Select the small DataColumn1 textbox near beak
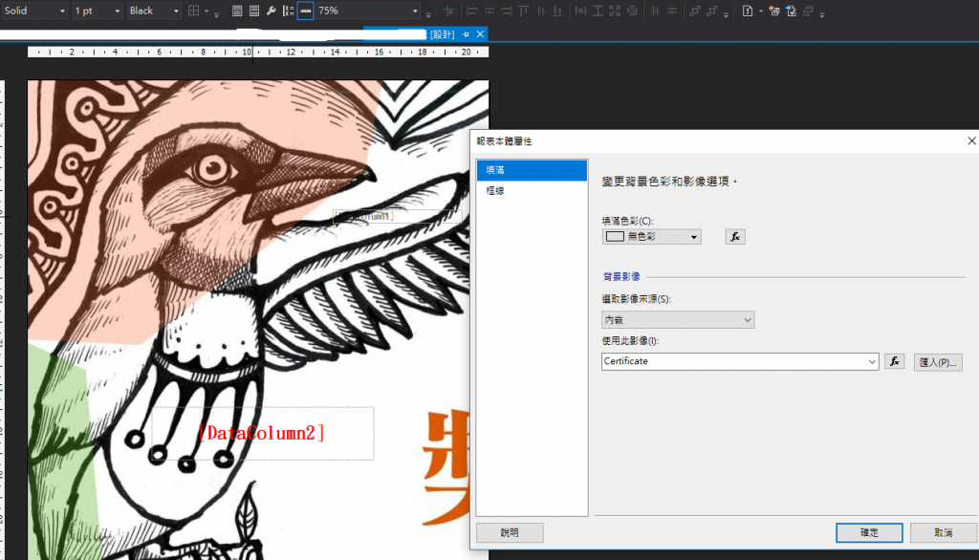Viewport: 979px width, 560px height. point(397,216)
